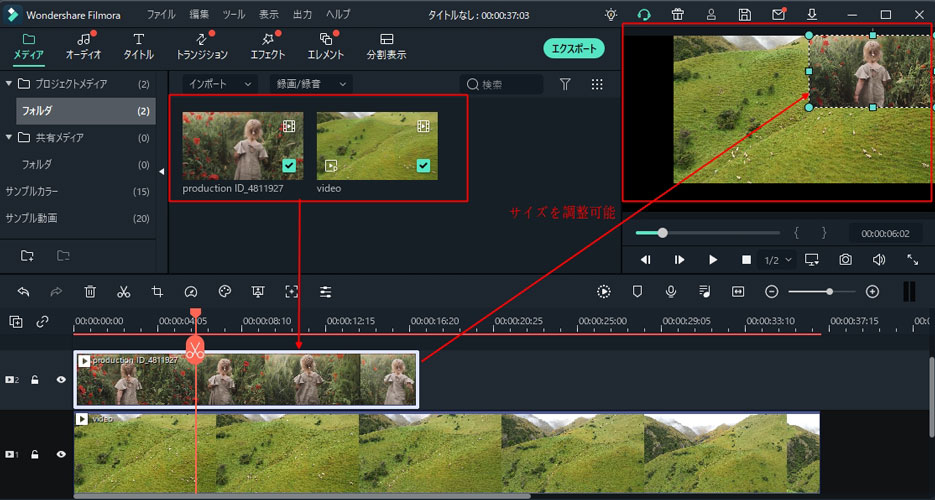The height and width of the screenshot is (500, 935).
Task: Open the color palette tool
Action: [x=225, y=292]
